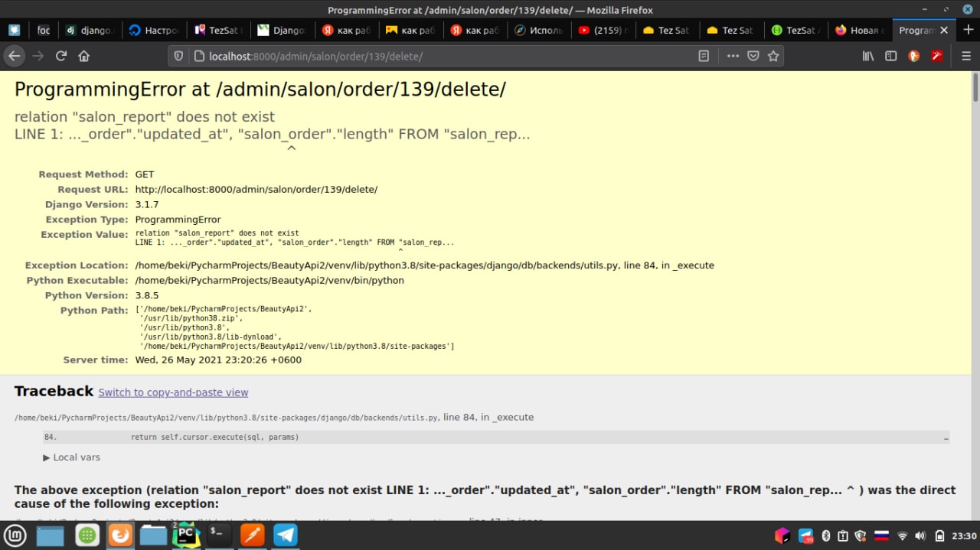Screen dimensions: 980x550
Task: Switch keyboard layout via Russian flag
Action: pos(881,535)
